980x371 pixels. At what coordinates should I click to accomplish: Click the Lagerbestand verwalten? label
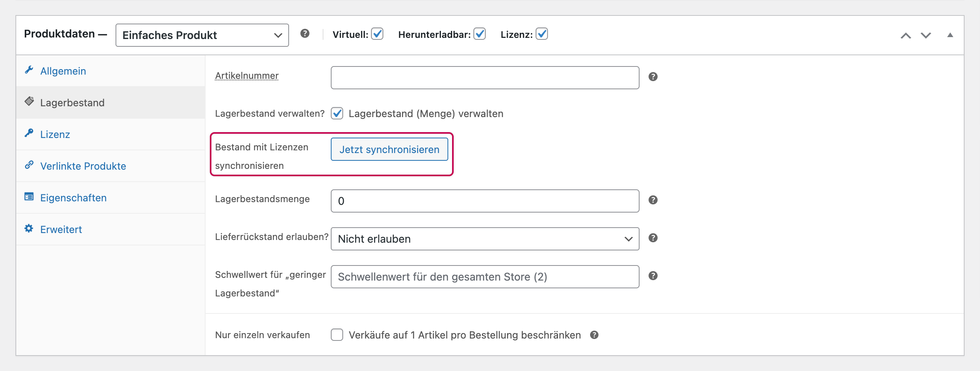[270, 114]
